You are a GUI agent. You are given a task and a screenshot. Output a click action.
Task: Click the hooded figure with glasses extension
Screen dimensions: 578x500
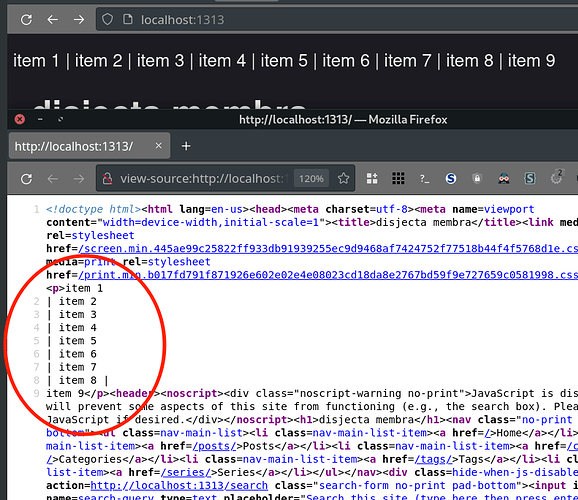click(504, 179)
